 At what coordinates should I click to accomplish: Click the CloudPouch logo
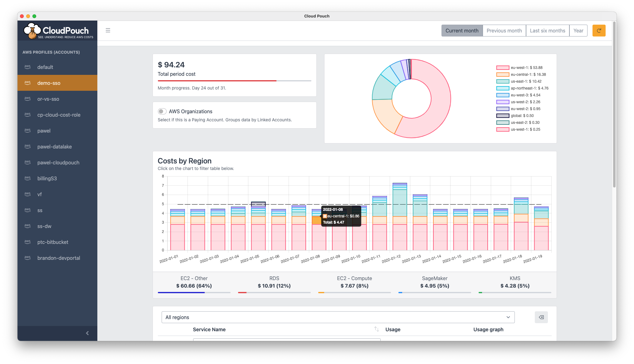(58, 31)
